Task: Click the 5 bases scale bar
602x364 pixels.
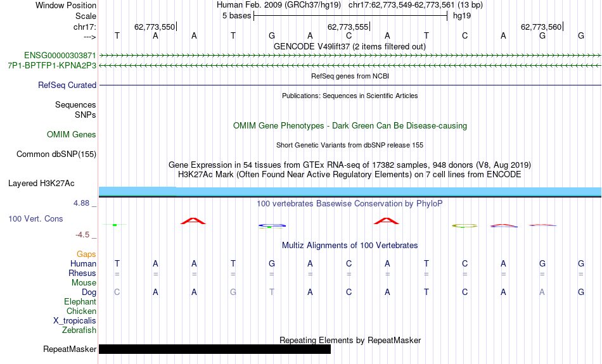Action: click(x=350, y=16)
